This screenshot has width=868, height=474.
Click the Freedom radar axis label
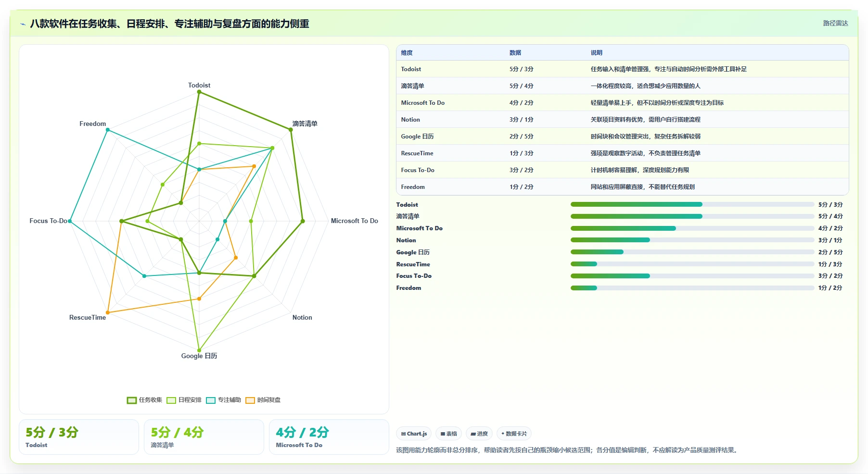93,124
